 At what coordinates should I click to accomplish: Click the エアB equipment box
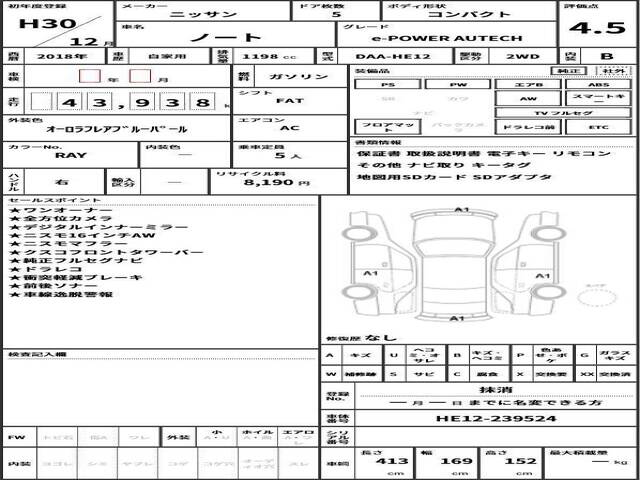(528, 84)
